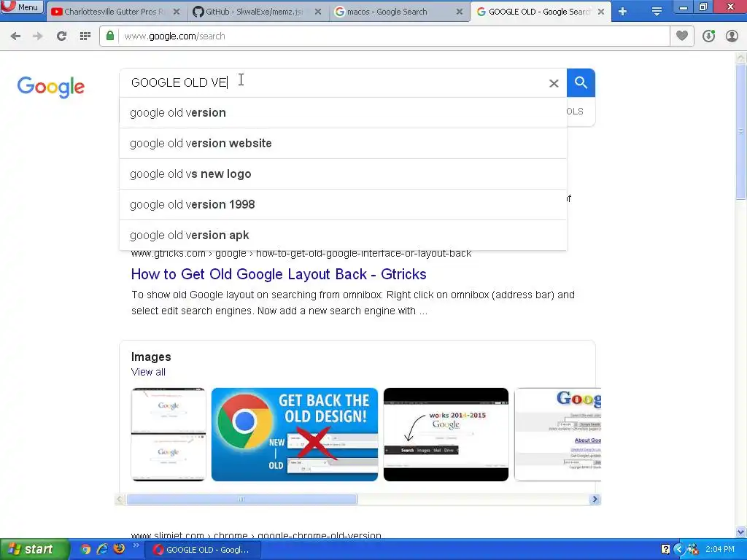
Task: Click the blue search magnifier button
Action: [581, 83]
